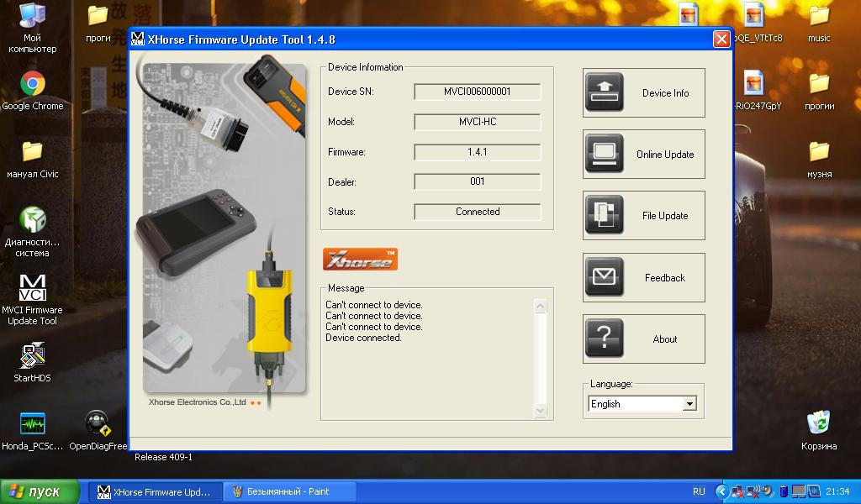The image size is (861, 504).
Task: Select MVCI Firmware Update Tool desktop icon
Action: click(x=33, y=290)
